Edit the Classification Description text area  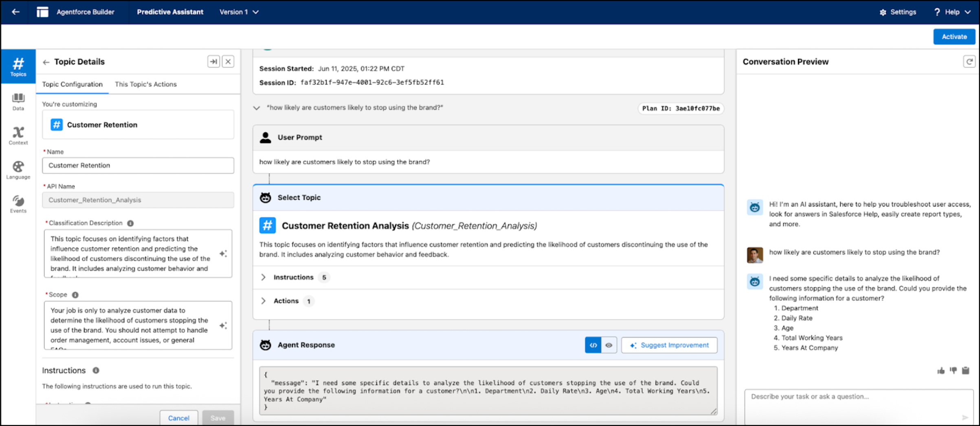(x=138, y=253)
